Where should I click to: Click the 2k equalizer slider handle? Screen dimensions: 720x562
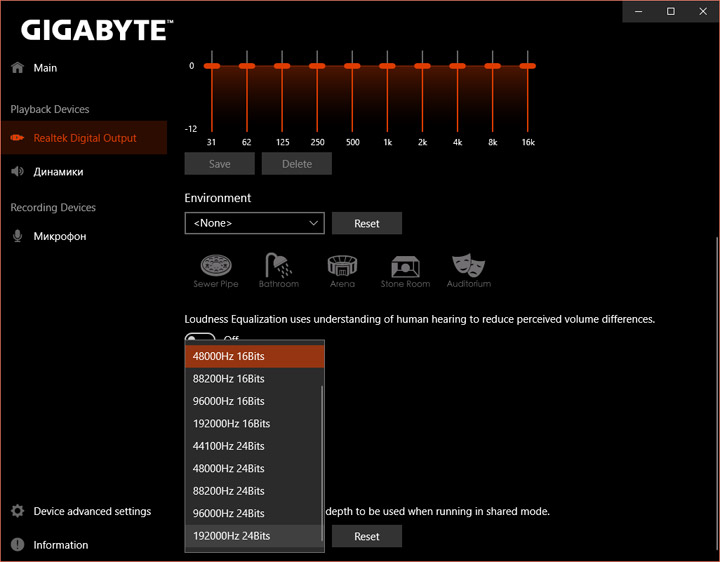point(422,66)
